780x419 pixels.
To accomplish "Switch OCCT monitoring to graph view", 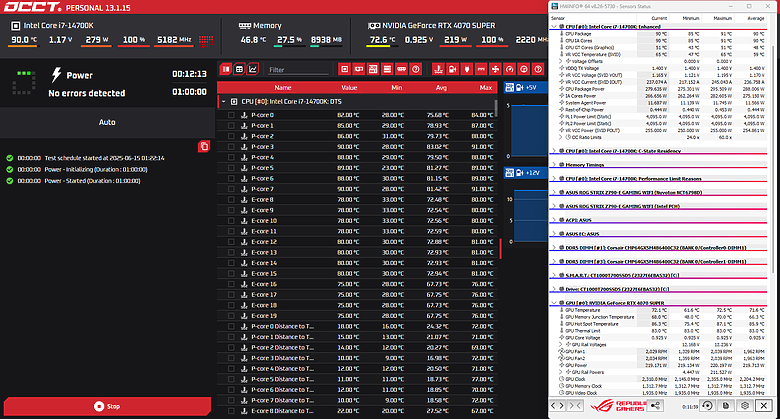I will (x=253, y=69).
